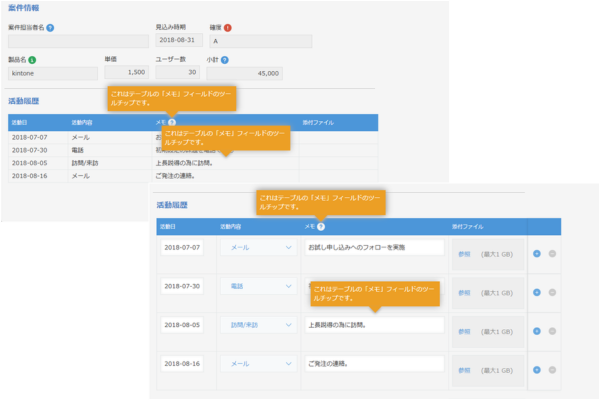Viewport: 600px width, 400px height.
Task: Click the blue help icon beside 案件担当者名
Action: (x=50, y=27)
